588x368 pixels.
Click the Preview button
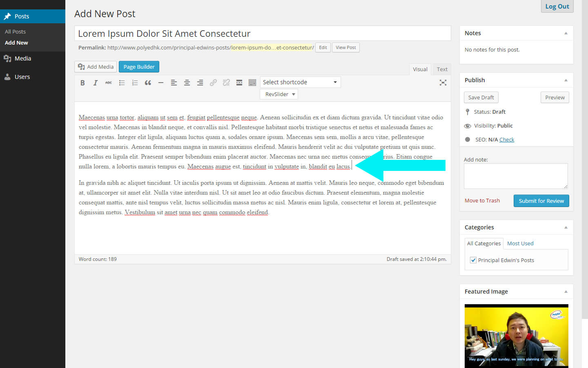click(x=555, y=97)
